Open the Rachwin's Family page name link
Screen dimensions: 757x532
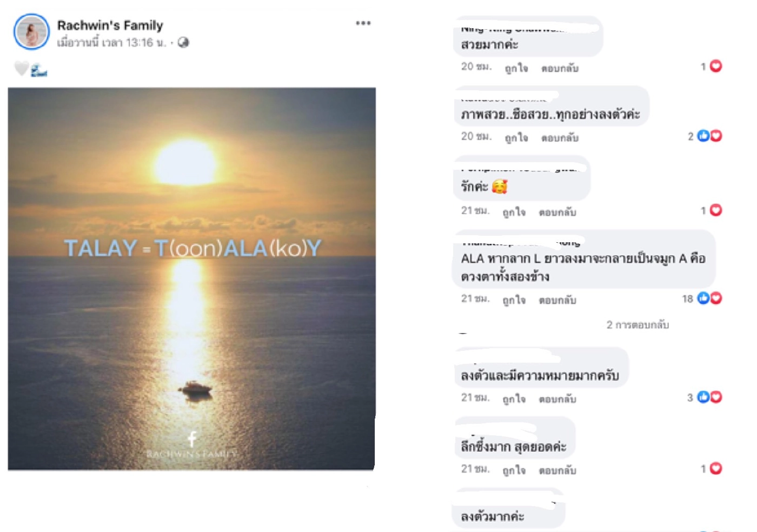click(110, 25)
